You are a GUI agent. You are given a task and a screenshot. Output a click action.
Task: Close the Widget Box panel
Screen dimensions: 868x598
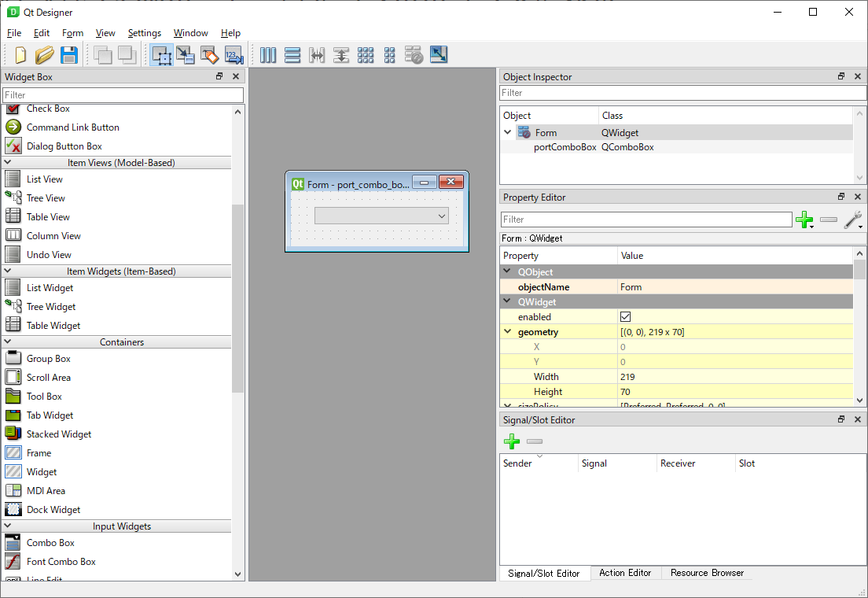point(236,76)
